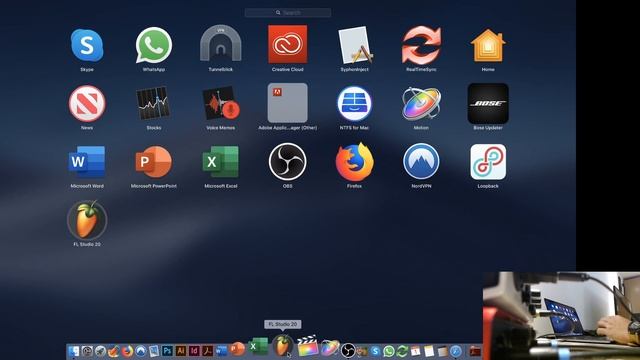Open Final Cut Pro in the Dock
The width and height of the screenshot is (640, 360).
tap(307, 347)
